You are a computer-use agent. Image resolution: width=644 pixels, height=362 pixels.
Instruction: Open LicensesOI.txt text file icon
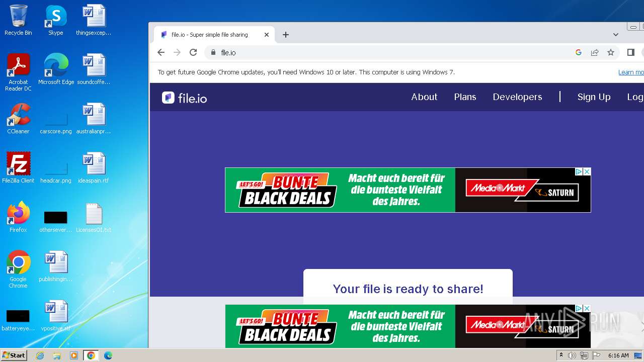(x=94, y=217)
